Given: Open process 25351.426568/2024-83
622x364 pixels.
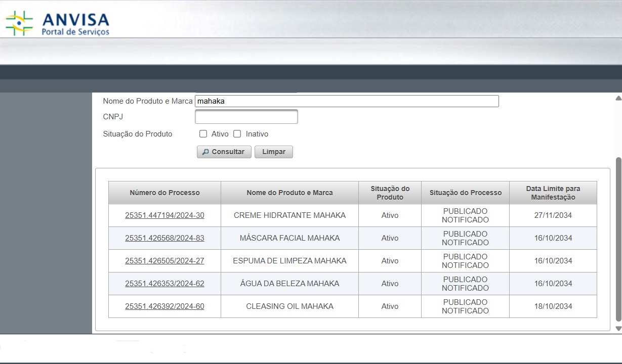Looking at the screenshot, I should tap(164, 238).
